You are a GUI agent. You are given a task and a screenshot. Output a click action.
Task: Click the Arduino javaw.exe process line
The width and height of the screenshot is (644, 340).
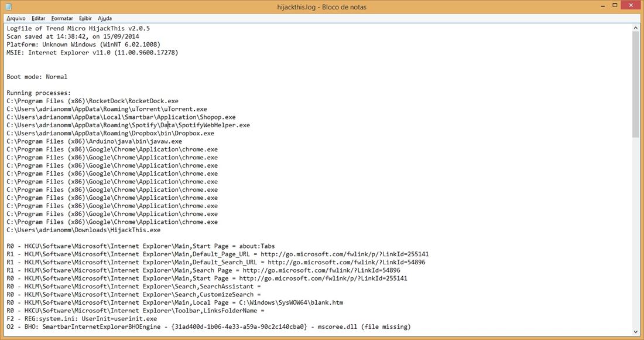tap(94, 141)
